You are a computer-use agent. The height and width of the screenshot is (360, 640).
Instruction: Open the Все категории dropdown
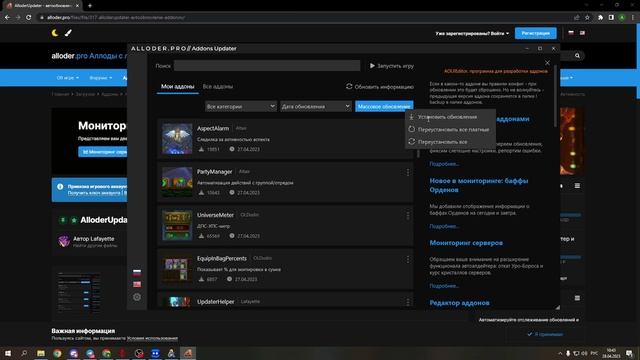point(241,107)
